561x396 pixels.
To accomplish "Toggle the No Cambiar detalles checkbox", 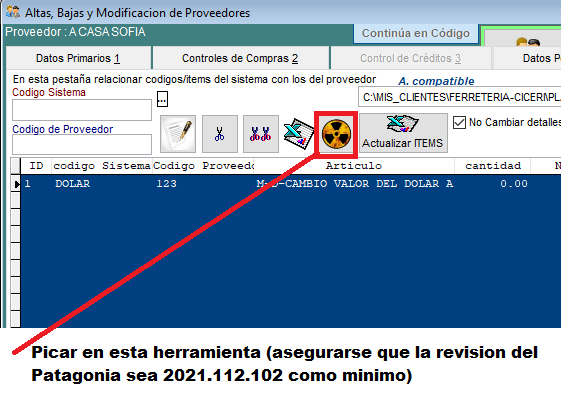I will pyautogui.click(x=459, y=122).
